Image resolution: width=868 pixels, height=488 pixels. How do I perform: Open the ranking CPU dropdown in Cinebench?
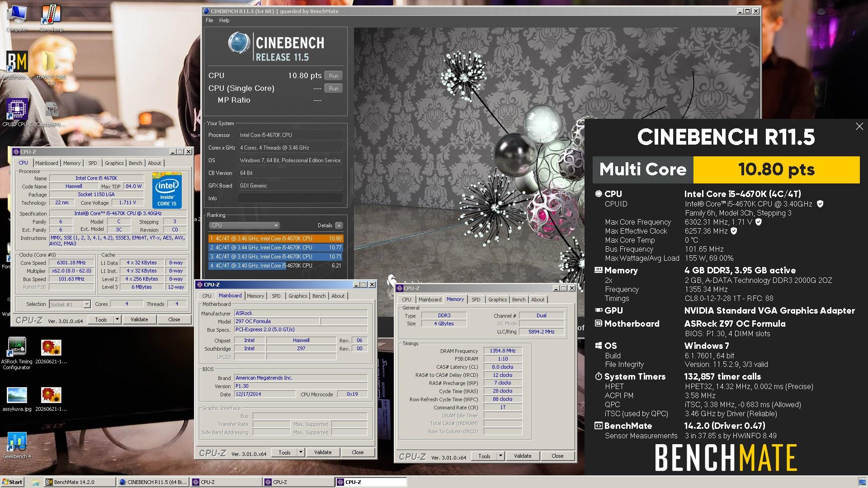pyautogui.click(x=244, y=225)
